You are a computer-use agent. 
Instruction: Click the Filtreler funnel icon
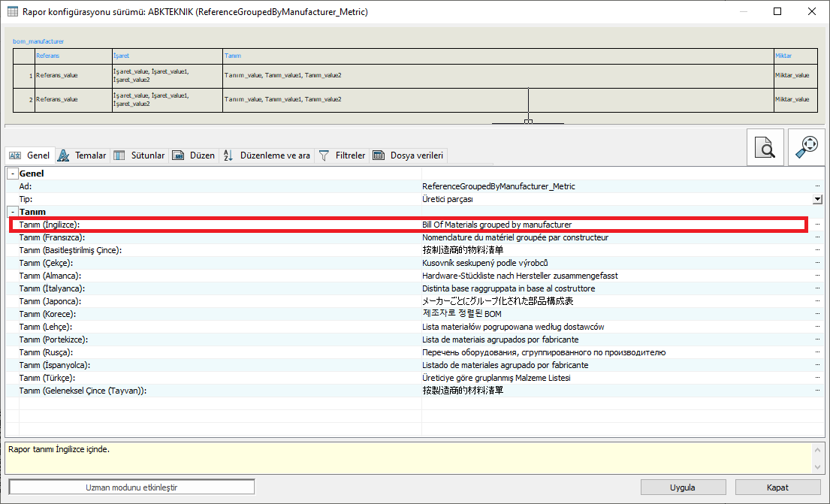click(x=324, y=155)
